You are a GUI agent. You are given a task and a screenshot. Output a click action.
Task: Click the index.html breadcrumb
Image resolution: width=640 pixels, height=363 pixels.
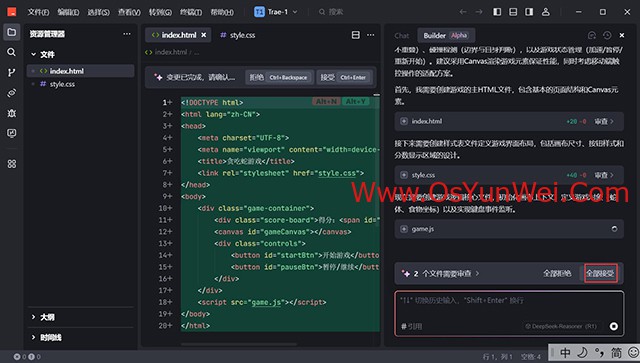(x=167, y=52)
